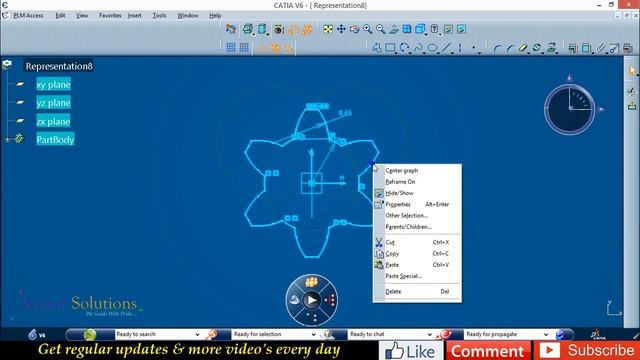This screenshot has height=360, width=640.
Task: Click the Representation8 root node
Action: [59, 66]
